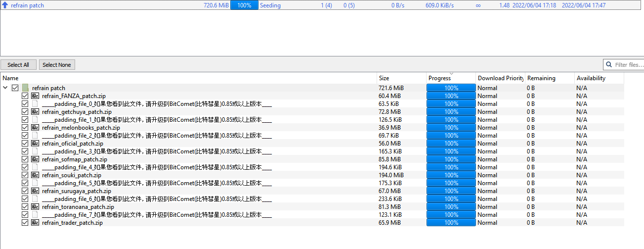The height and width of the screenshot is (249, 644).
Task: Select refrain_toranoana_patch.zip file name
Action: coord(78,207)
